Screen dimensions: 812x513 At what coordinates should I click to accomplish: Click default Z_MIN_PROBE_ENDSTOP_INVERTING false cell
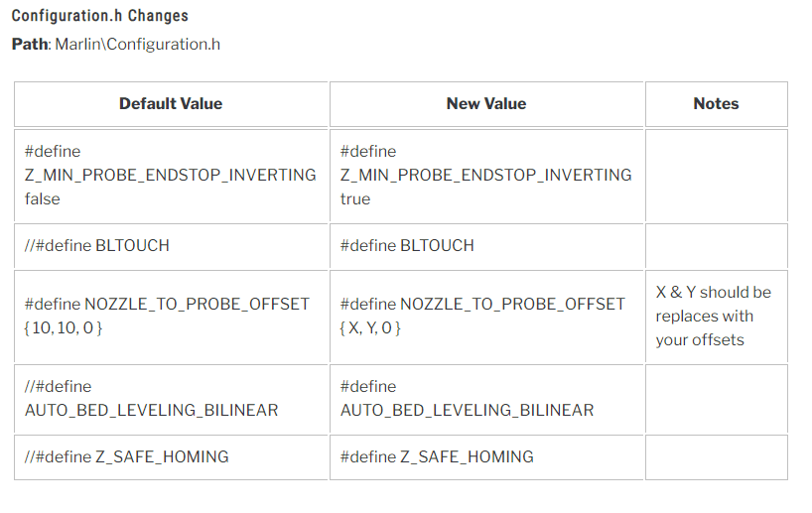pyautogui.click(x=171, y=176)
